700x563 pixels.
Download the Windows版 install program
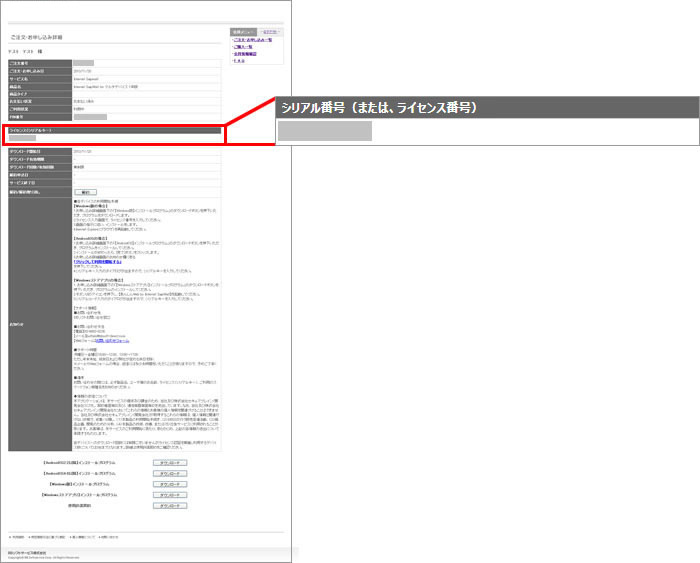(x=170, y=484)
